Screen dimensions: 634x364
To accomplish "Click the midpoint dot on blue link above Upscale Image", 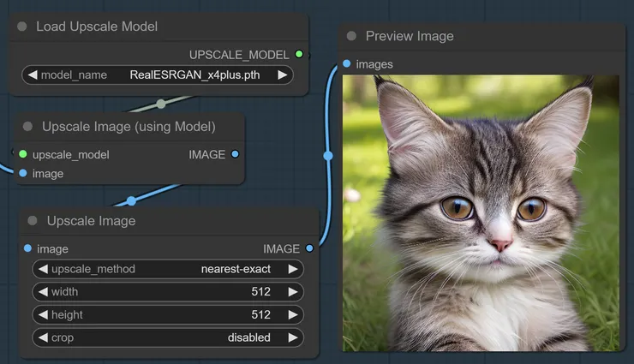I will click(131, 200).
